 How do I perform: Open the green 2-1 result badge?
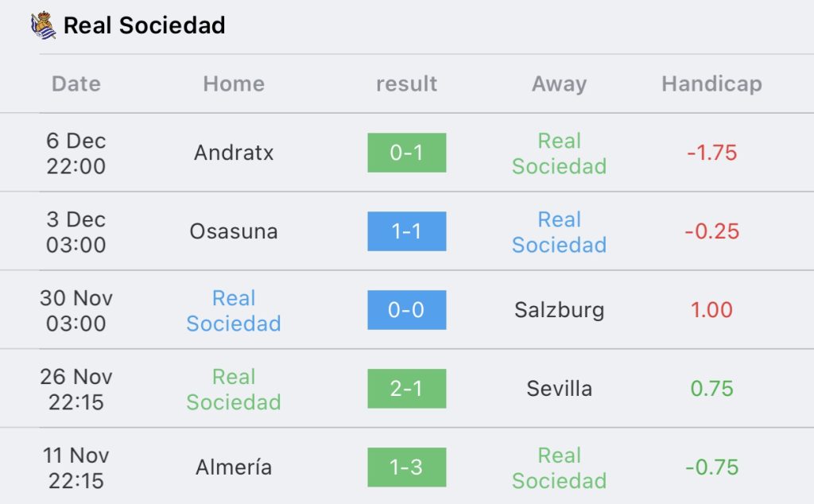pos(406,389)
